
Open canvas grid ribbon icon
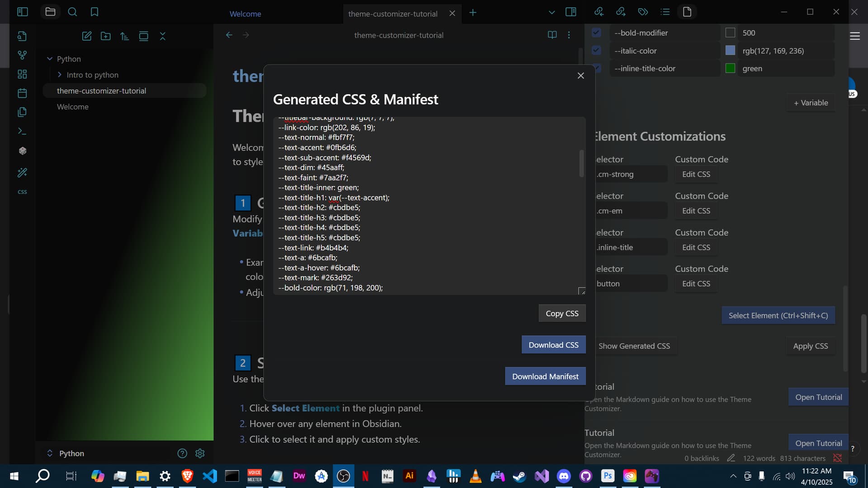tap(22, 74)
